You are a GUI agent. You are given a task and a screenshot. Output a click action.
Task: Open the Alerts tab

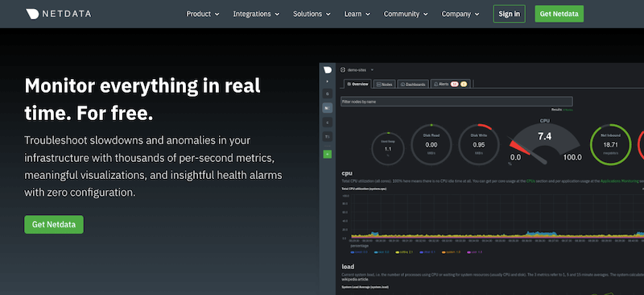tap(451, 84)
